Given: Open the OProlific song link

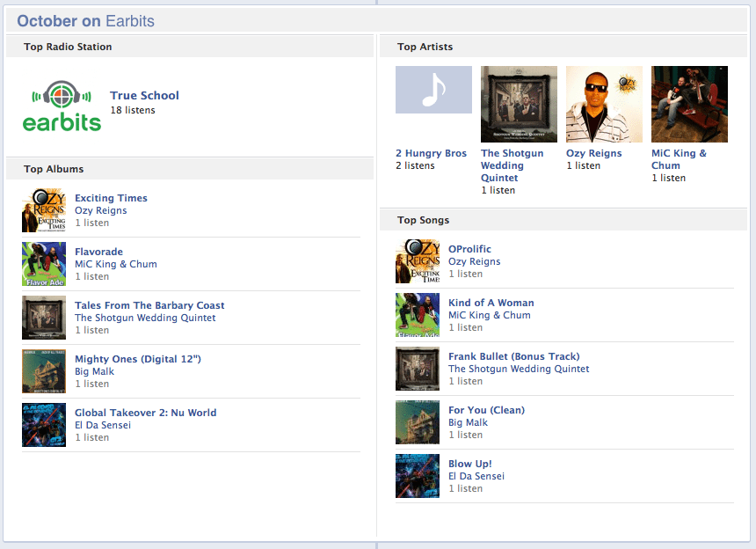Looking at the screenshot, I should [x=469, y=249].
